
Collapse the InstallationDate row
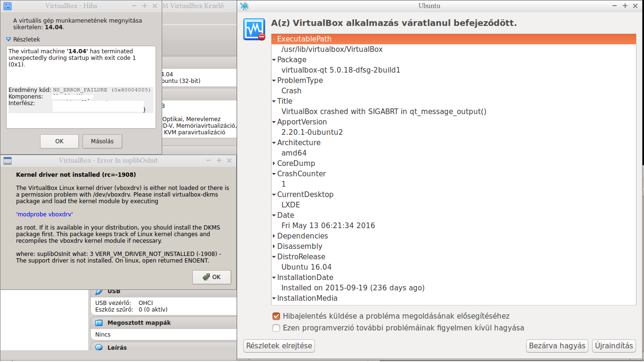point(274,278)
